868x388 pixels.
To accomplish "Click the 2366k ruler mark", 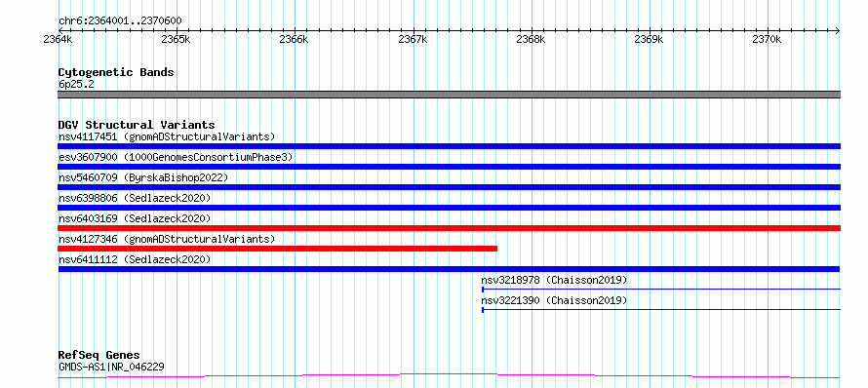I will pos(294,40).
